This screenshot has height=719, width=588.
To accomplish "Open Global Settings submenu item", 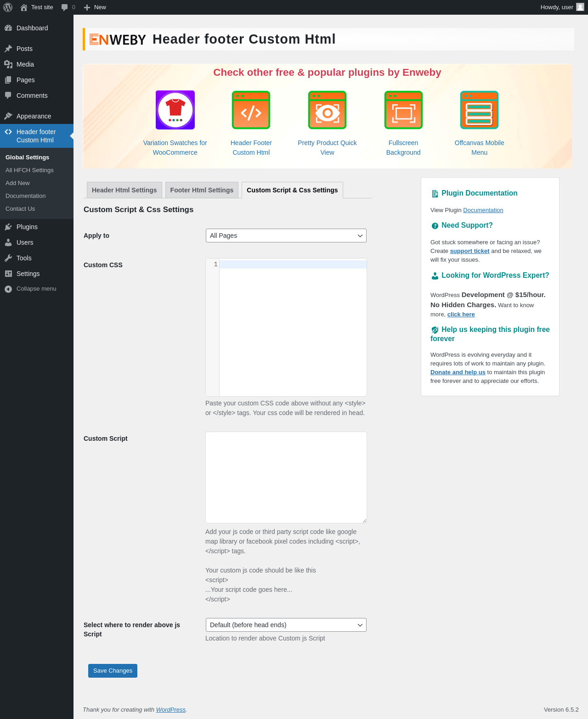I will pyautogui.click(x=28, y=157).
